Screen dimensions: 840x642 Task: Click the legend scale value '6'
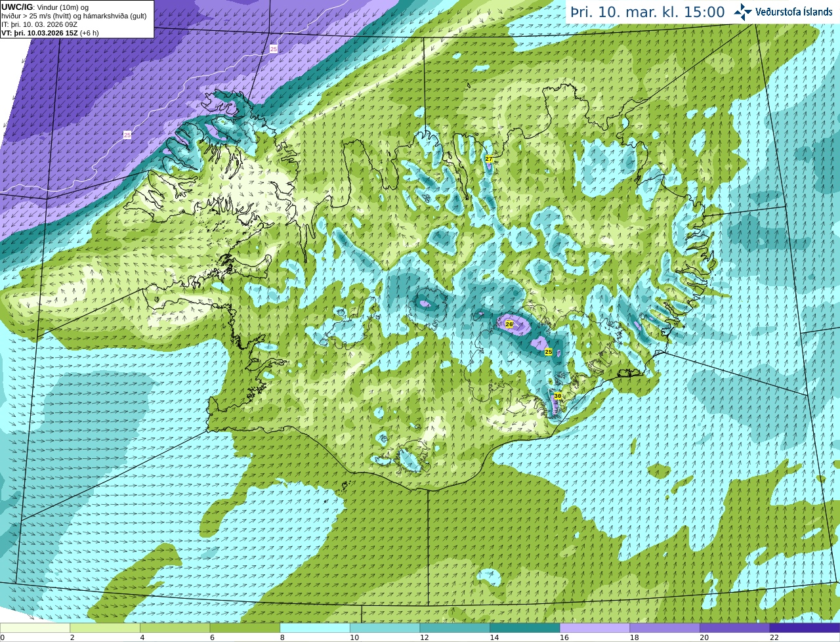(x=213, y=637)
